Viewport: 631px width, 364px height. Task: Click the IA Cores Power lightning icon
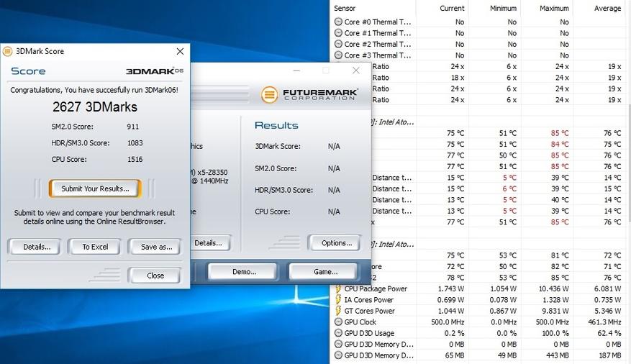pos(338,300)
